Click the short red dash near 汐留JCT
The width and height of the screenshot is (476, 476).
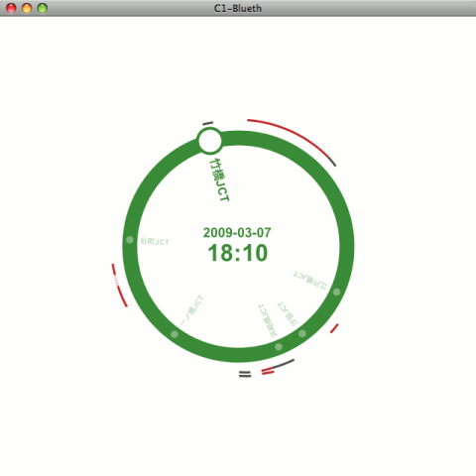[x=334, y=328]
